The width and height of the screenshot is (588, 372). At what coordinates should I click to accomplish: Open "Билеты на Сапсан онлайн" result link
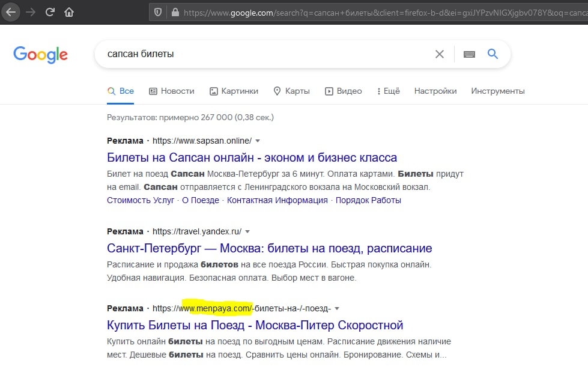tap(252, 158)
